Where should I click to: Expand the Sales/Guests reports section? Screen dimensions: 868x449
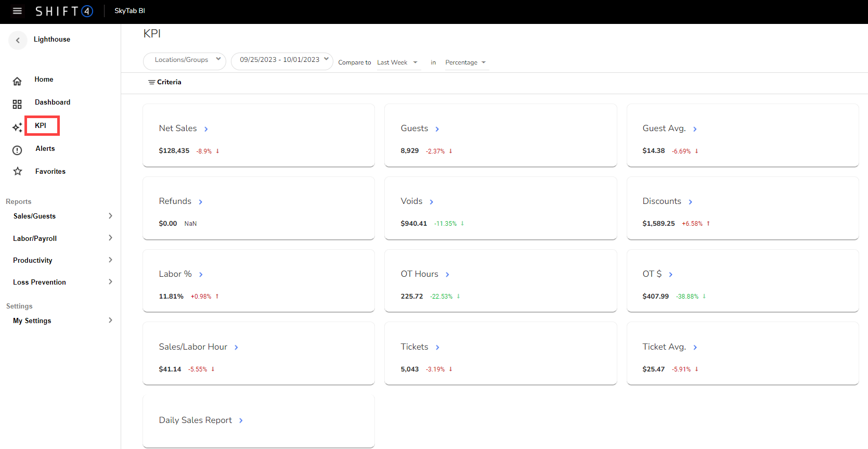pos(62,216)
